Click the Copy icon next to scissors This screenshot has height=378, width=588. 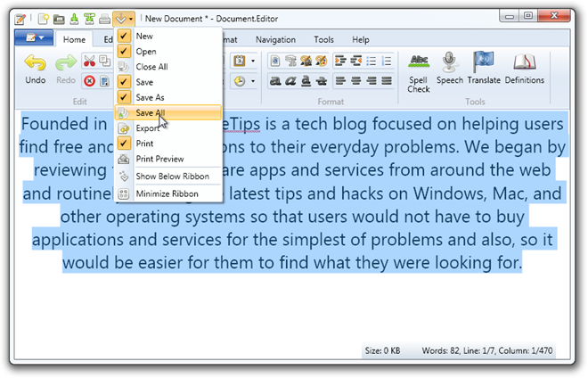point(104,61)
